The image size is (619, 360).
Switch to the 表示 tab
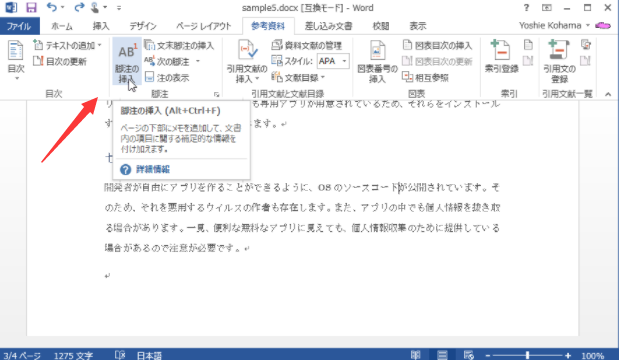(x=418, y=26)
